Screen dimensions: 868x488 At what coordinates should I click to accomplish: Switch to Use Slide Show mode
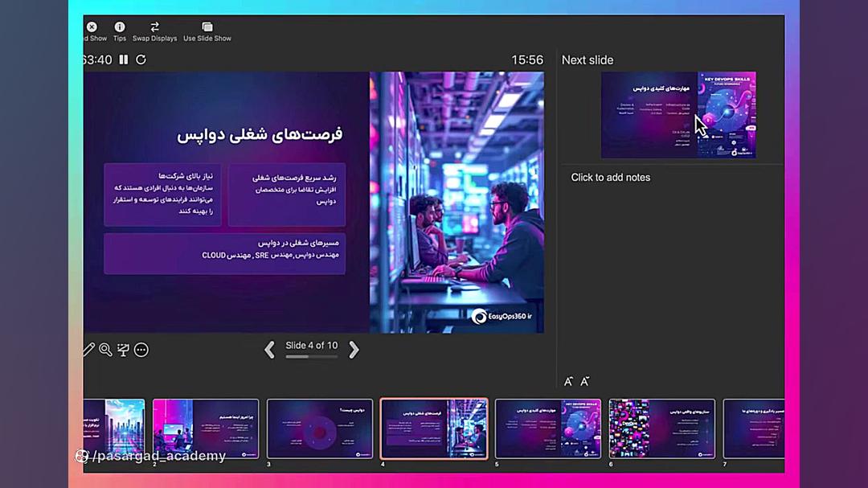pos(207,27)
